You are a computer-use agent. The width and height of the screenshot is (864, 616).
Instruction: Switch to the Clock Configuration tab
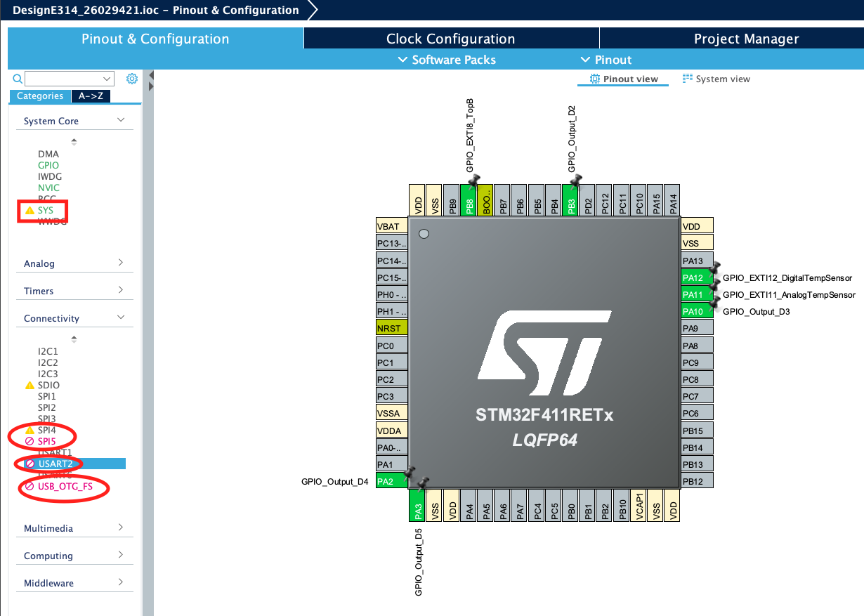pyautogui.click(x=450, y=38)
